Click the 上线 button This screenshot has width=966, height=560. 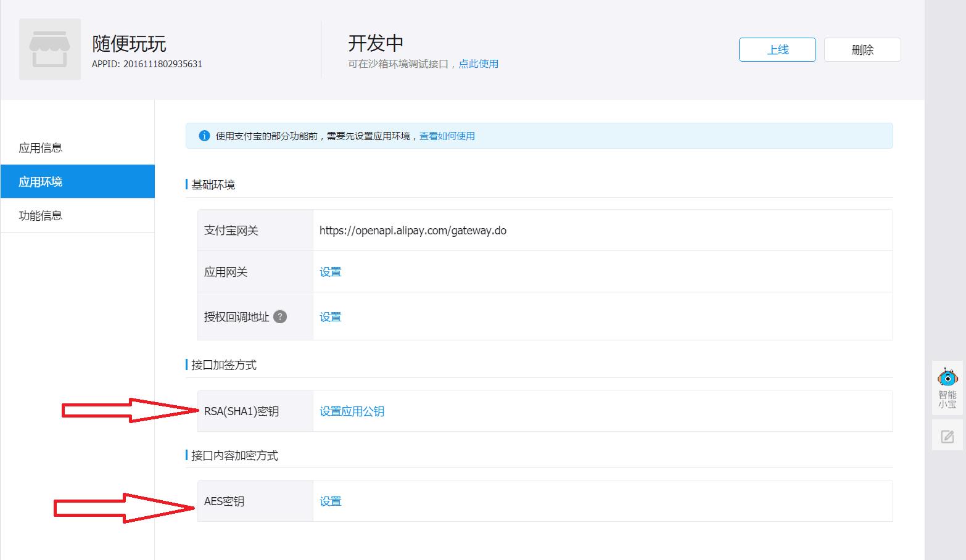coord(777,49)
